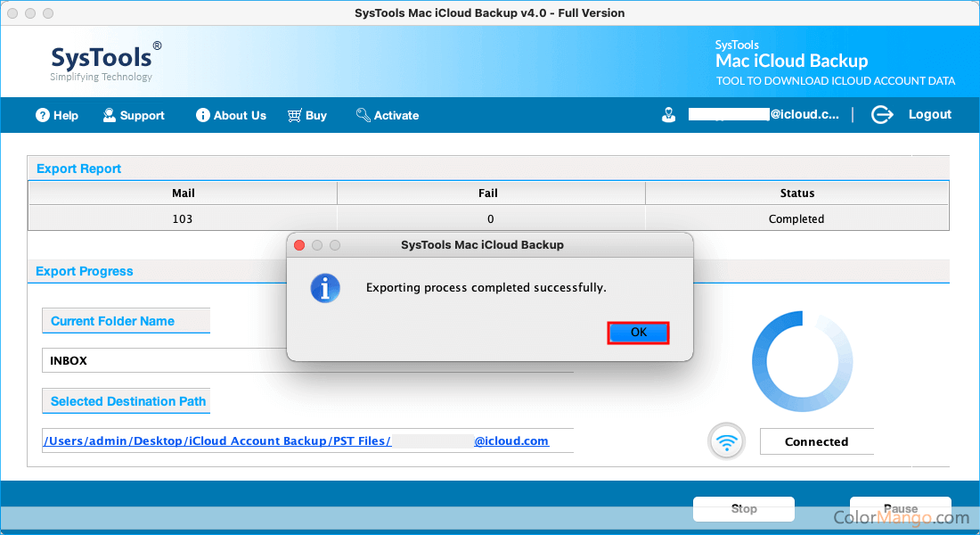Click the INBOX current folder field
The image size is (980, 535).
pyautogui.click(x=307, y=360)
